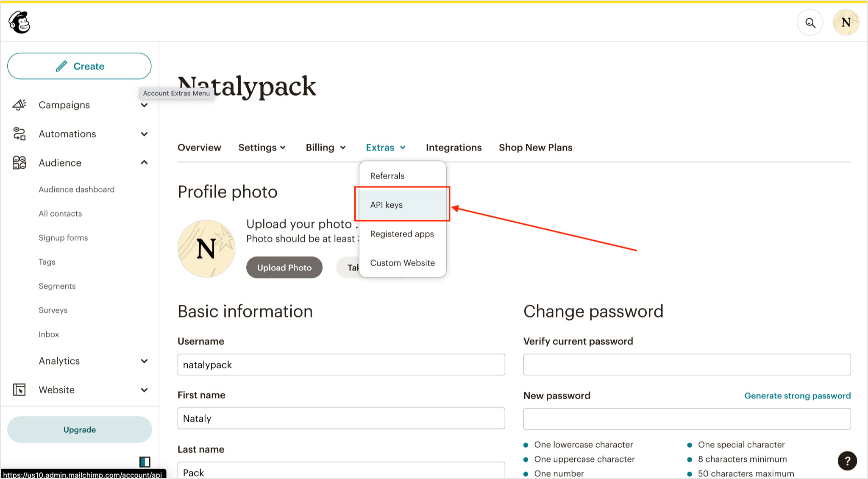Click the Basic information heading
Screen dimensions: 868x479
(x=245, y=312)
